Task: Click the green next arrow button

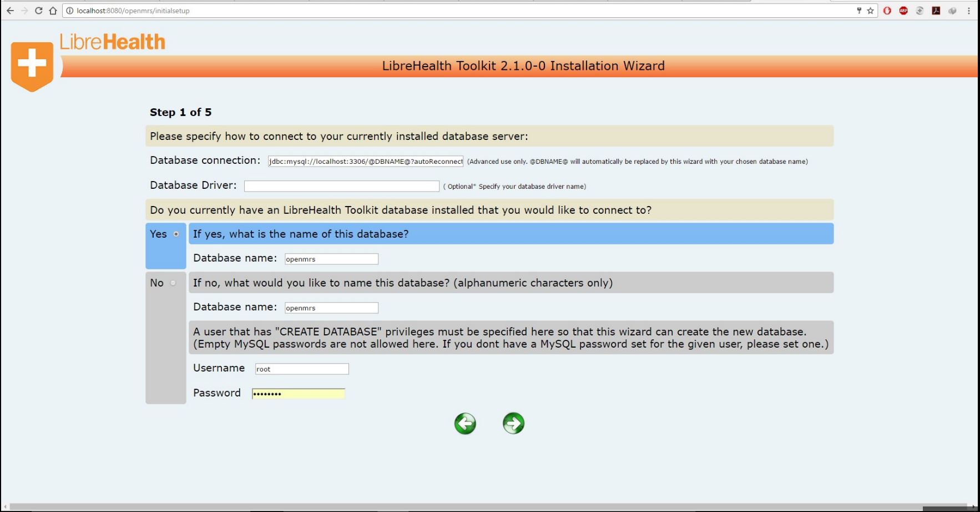Action: [513, 424]
